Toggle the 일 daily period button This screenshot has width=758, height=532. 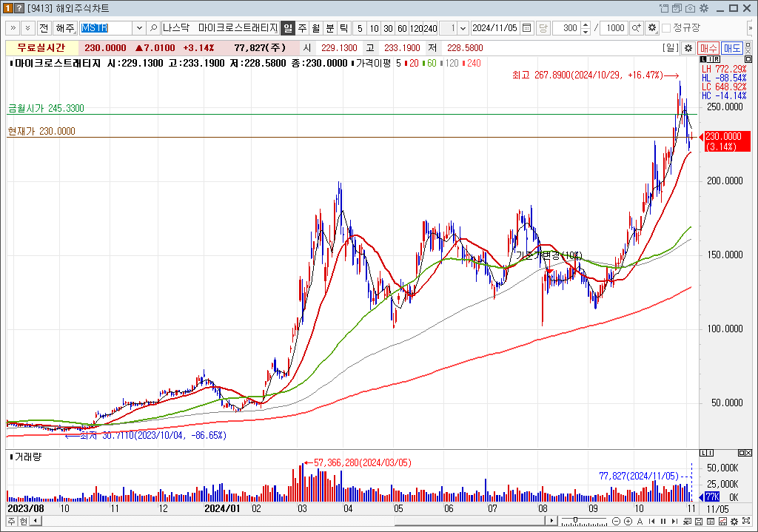[288, 28]
